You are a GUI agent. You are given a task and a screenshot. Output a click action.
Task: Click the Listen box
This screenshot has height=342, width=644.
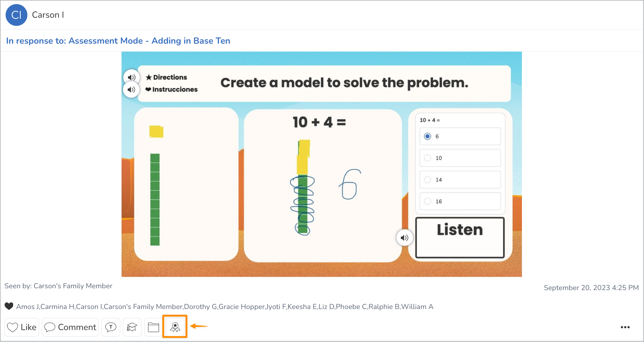[460, 238]
